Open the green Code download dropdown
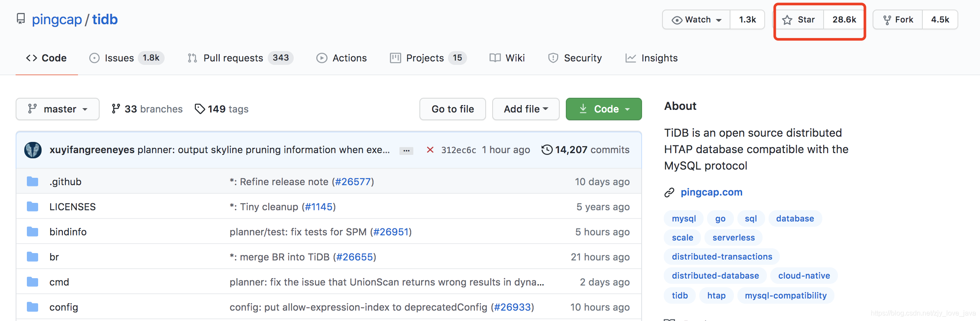 [604, 109]
